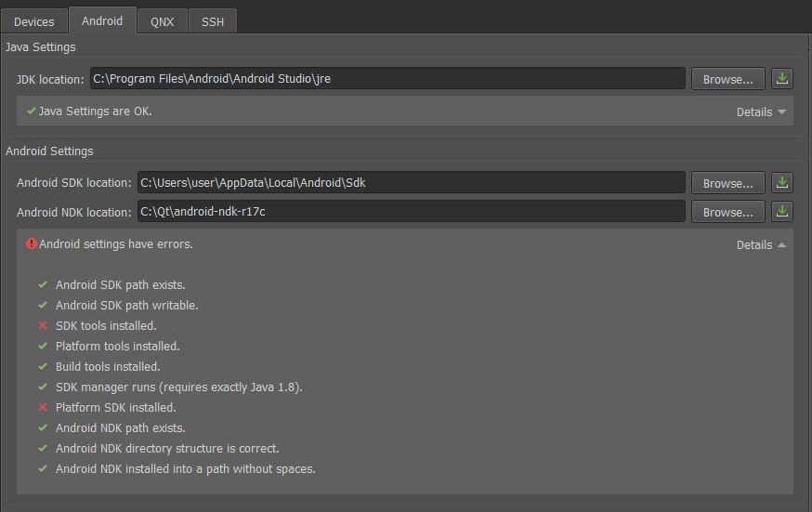812x512 pixels.
Task: Click checkmark beside Build tools installed
Action: click(x=43, y=366)
